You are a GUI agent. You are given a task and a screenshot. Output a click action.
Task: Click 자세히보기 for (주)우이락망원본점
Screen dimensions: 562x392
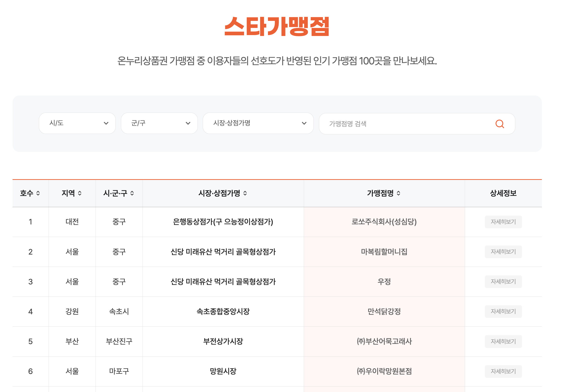point(503,371)
